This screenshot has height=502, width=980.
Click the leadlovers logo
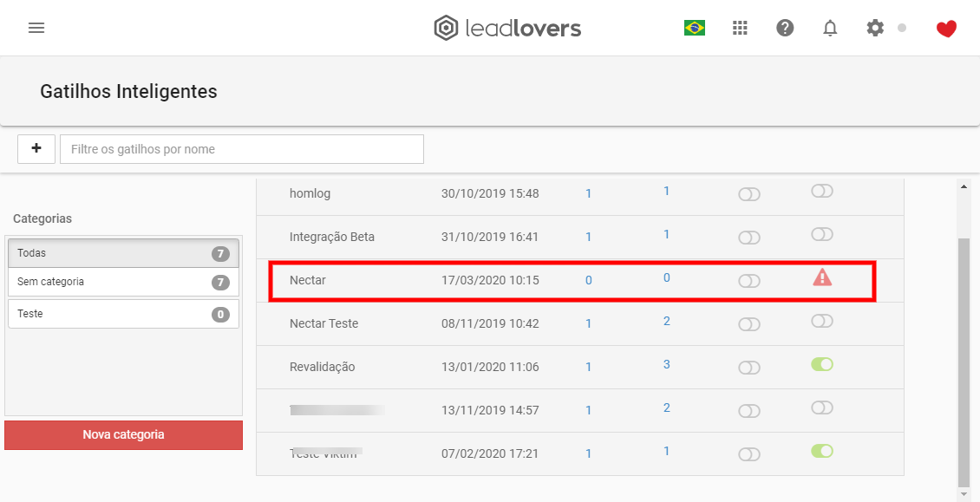[507, 28]
